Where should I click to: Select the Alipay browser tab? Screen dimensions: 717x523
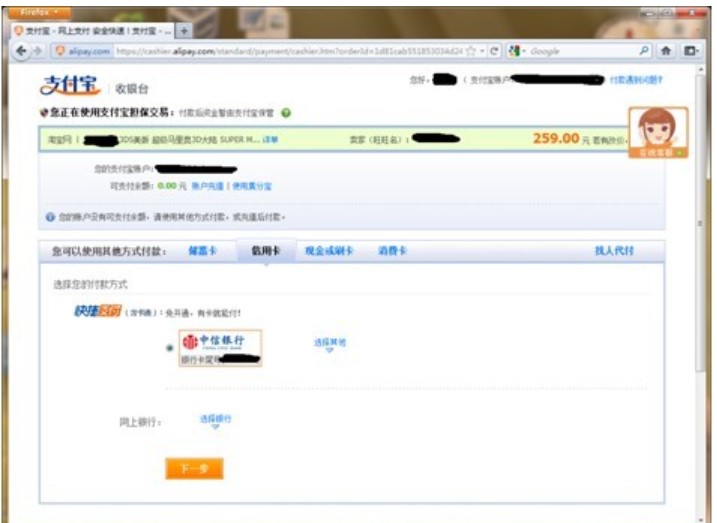(93, 31)
